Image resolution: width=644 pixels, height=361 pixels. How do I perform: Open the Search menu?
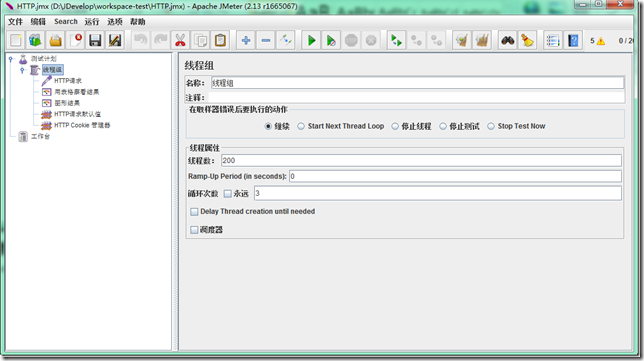66,22
